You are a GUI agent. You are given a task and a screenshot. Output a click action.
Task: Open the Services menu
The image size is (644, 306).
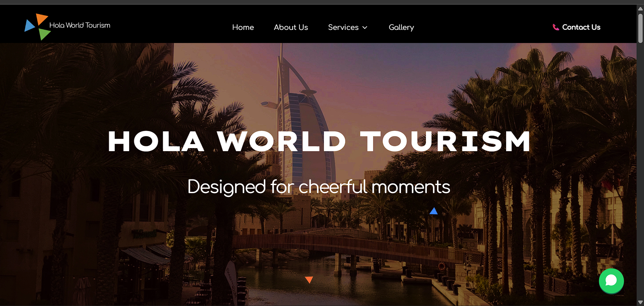tap(348, 27)
